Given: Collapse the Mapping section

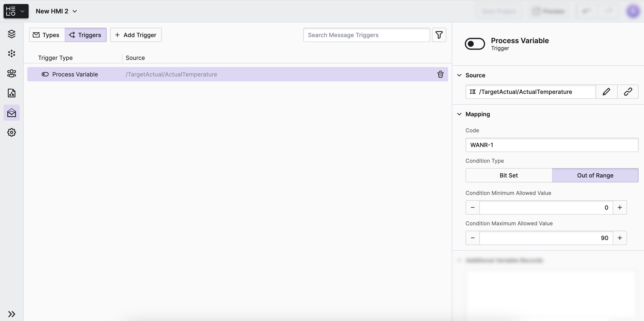Looking at the screenshot, I should tap(459, 114).
